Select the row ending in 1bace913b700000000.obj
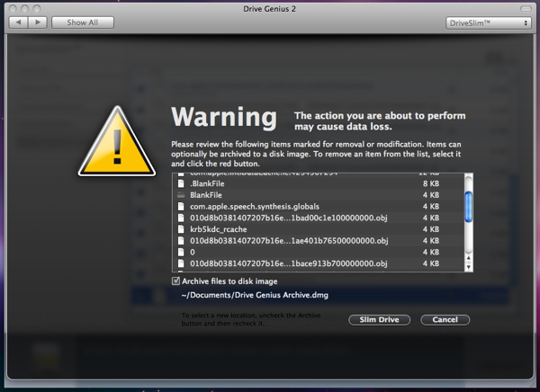 288,263
